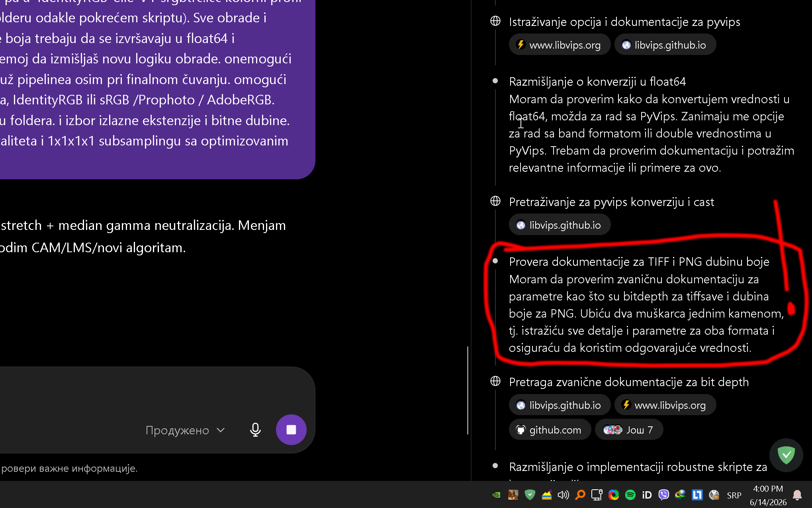
Task: Open the network connection tray icon
Action: (x=597, y=495)
